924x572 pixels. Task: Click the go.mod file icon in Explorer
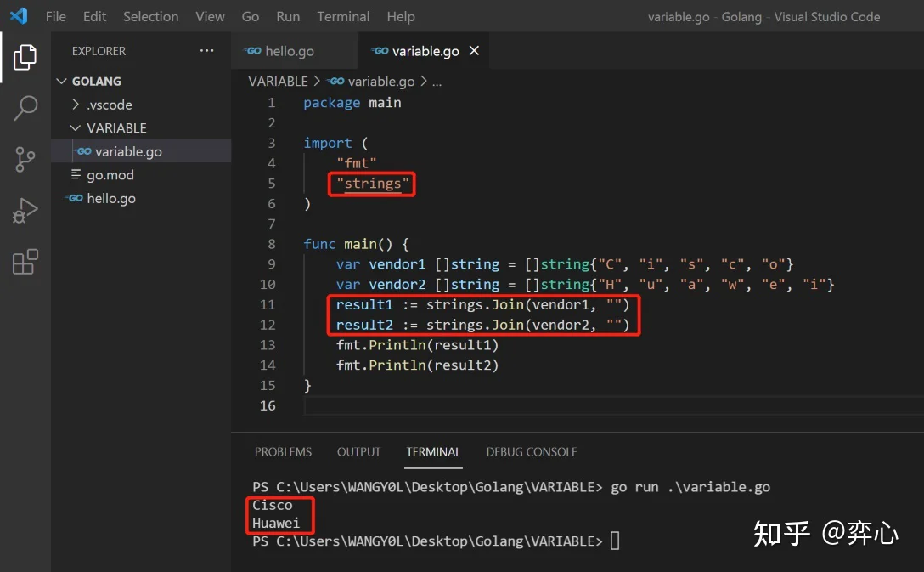click(x=76, y=174)
